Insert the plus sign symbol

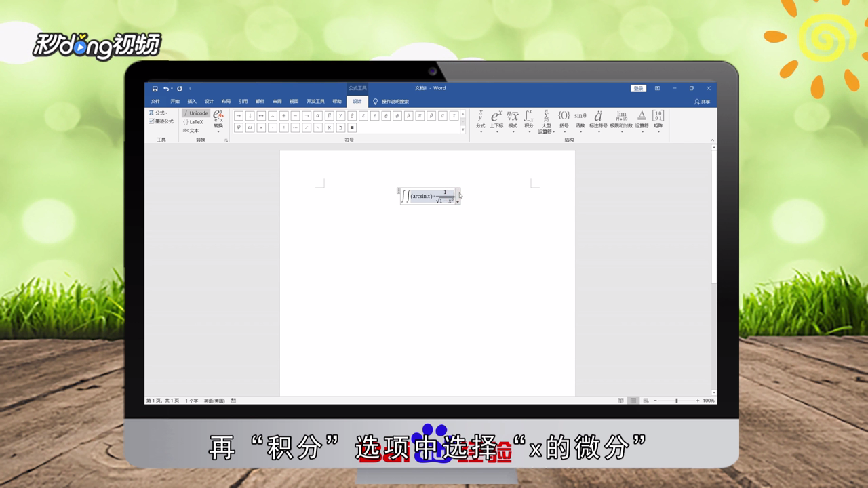click(x=284, y=116)
